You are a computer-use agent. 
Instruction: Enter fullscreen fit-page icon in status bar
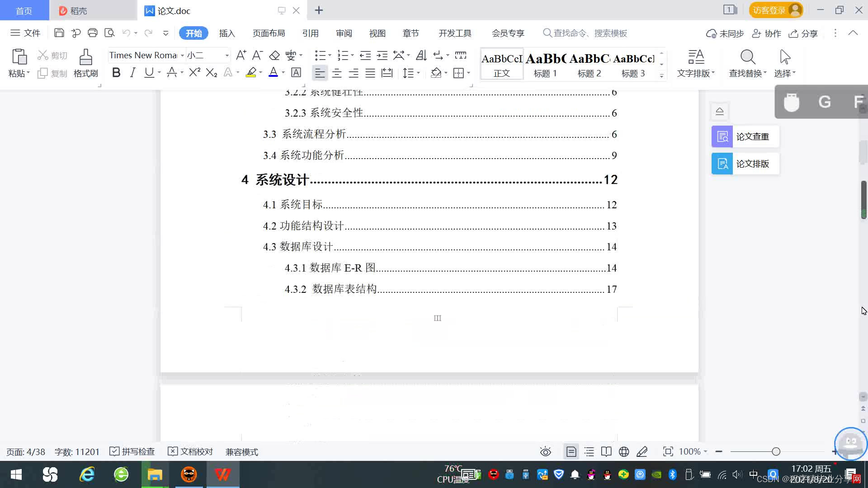pyautogui.click(x=668, y=452)
